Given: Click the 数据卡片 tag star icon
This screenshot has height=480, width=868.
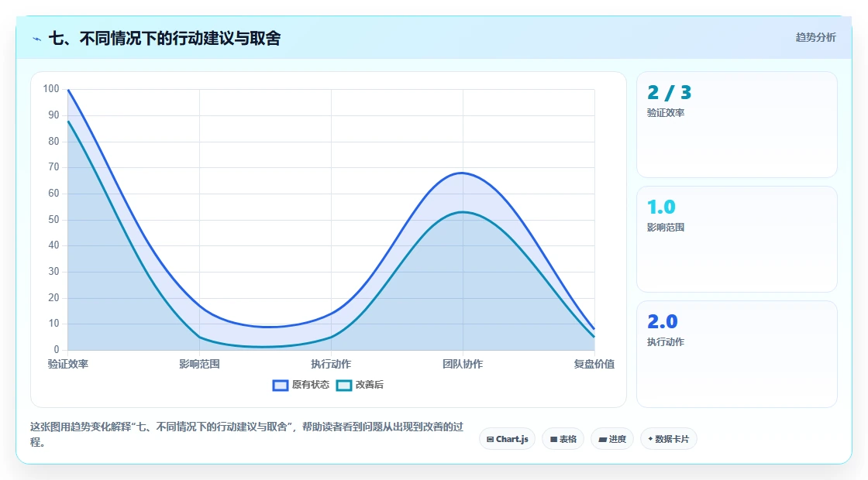Looking at the screenshot, I should click(650, 439).
